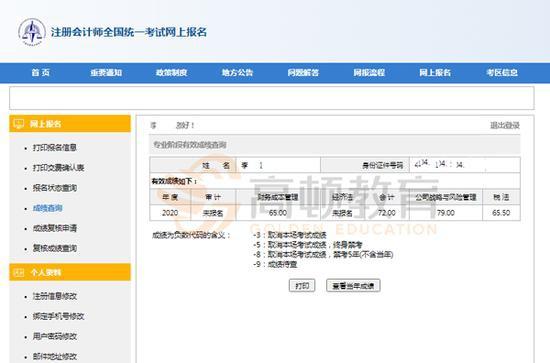This screenshot has width=550, height=363.
Task: Click the 成绩为负数代码的含义 label
Action: 191,235
